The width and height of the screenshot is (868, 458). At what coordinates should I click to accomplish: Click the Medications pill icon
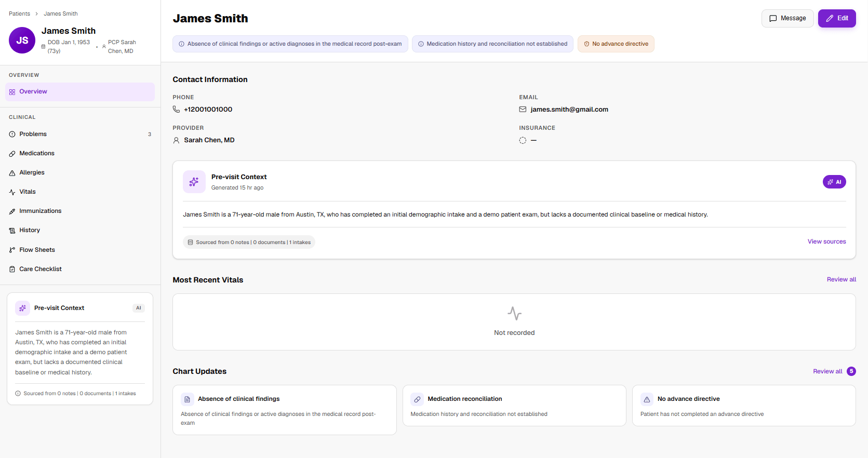12,154
